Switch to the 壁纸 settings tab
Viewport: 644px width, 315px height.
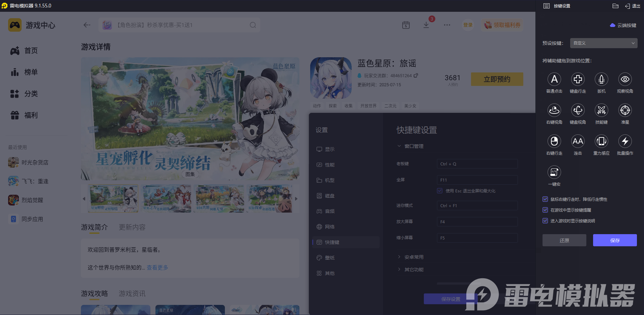click(x=330, y=257)
